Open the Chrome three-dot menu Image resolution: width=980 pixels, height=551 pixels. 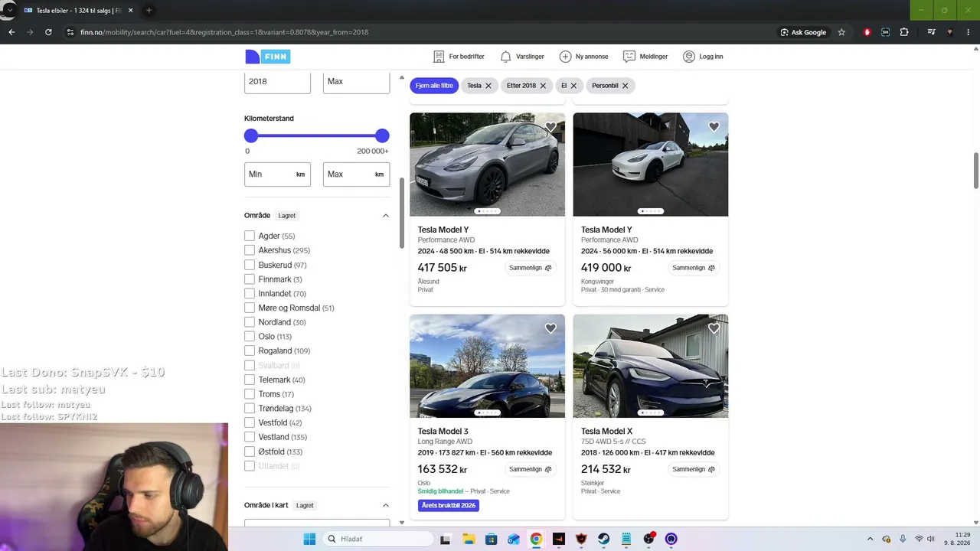[969, 32]
